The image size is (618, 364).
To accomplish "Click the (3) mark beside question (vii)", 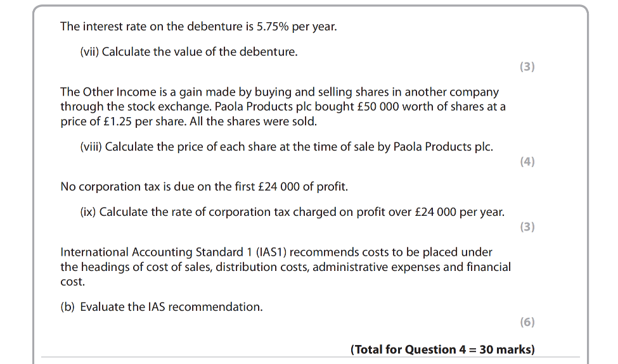I will pos(527,66).
